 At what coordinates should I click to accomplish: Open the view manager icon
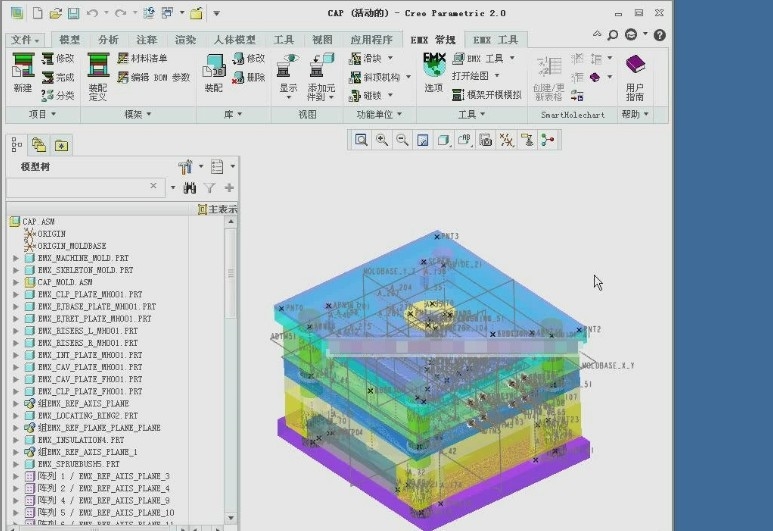(x=486, y=140)
